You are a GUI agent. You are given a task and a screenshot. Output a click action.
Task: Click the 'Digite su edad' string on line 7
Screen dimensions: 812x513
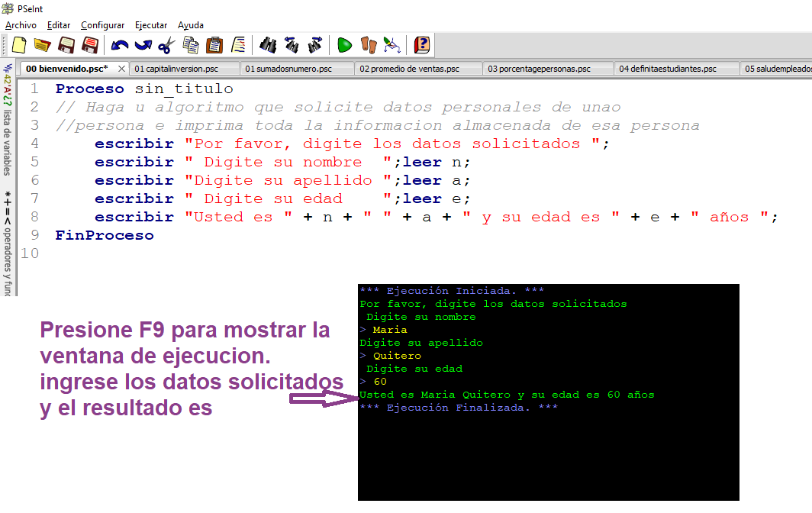click(288, 198)
